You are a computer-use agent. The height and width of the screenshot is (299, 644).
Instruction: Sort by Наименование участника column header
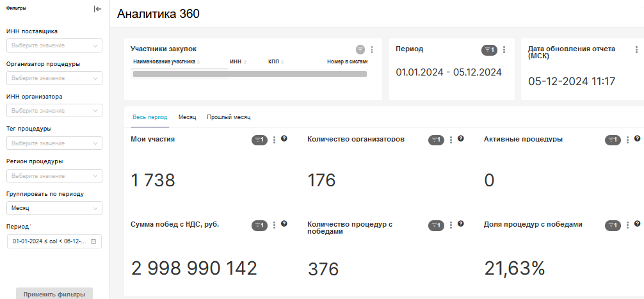click(165, 61)
